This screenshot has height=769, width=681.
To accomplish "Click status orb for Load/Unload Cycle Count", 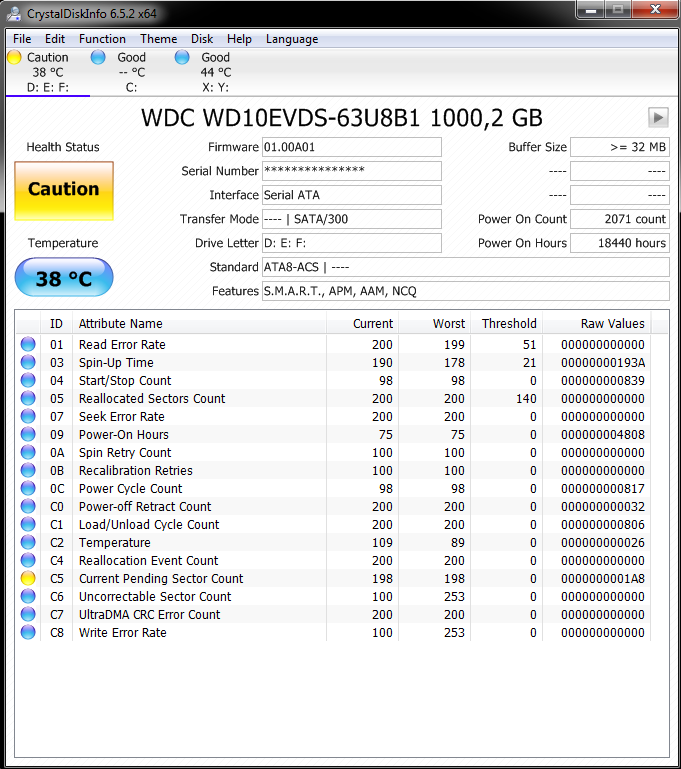I will [x=28, y=524].
